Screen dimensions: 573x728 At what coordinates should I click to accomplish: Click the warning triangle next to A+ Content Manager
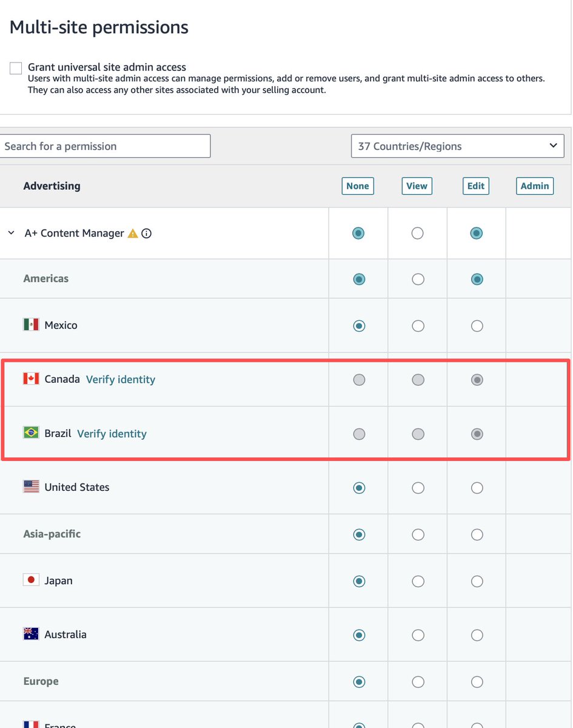click(x=132, y=232)
